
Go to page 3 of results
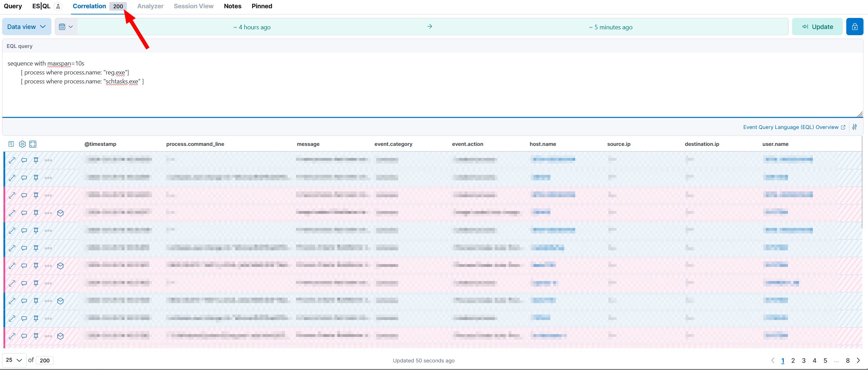[804, 361]
